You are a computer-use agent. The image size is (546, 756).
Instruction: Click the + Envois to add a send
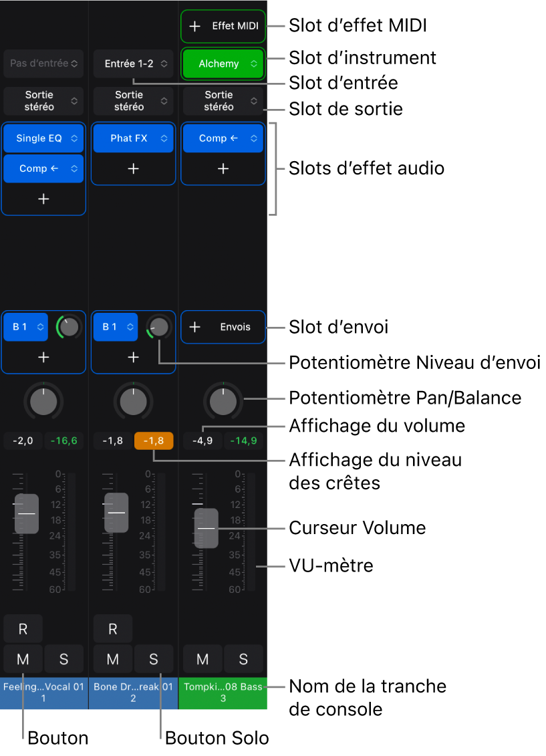pyautogui.click(x=223, y=327)
